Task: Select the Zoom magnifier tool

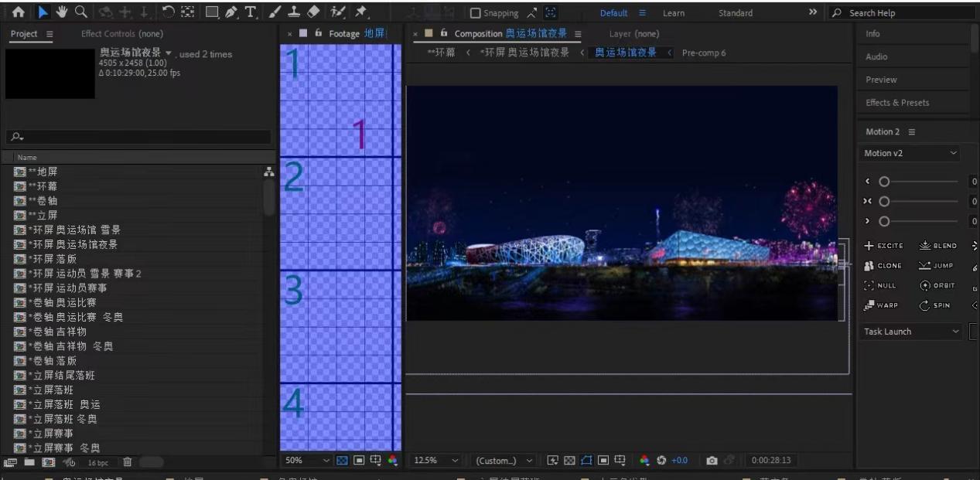Action: 80,12
